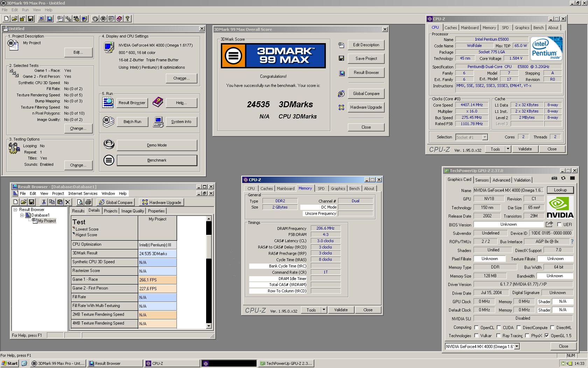Click Validate in the CPU-Z Memory window
This screenshot has height=368, width=588.
click(x=341, y=310)
